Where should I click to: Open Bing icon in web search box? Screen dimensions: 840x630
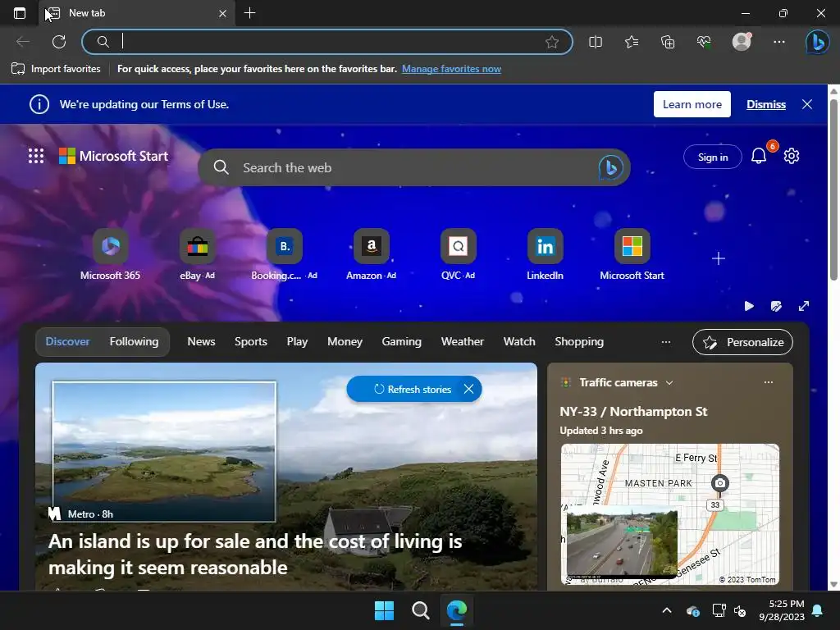[x=610, y=167]
